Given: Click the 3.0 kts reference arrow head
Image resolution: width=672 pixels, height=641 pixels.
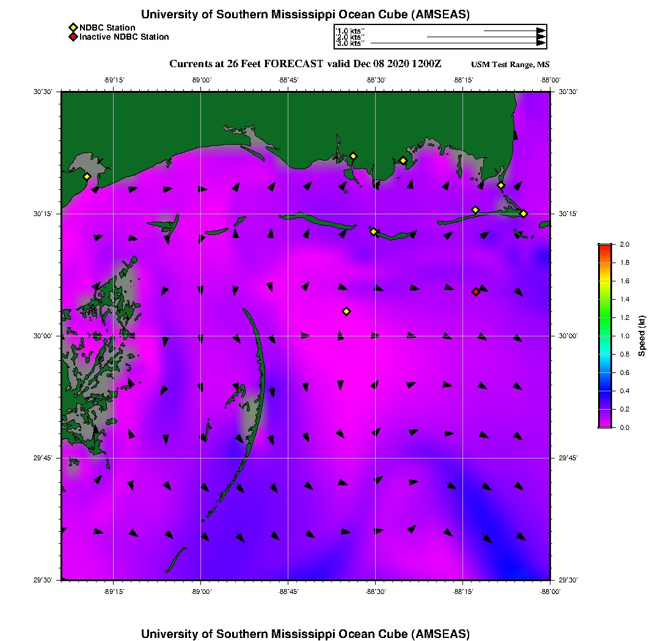Looking at the screenshot, I should (x=541, y=43).
